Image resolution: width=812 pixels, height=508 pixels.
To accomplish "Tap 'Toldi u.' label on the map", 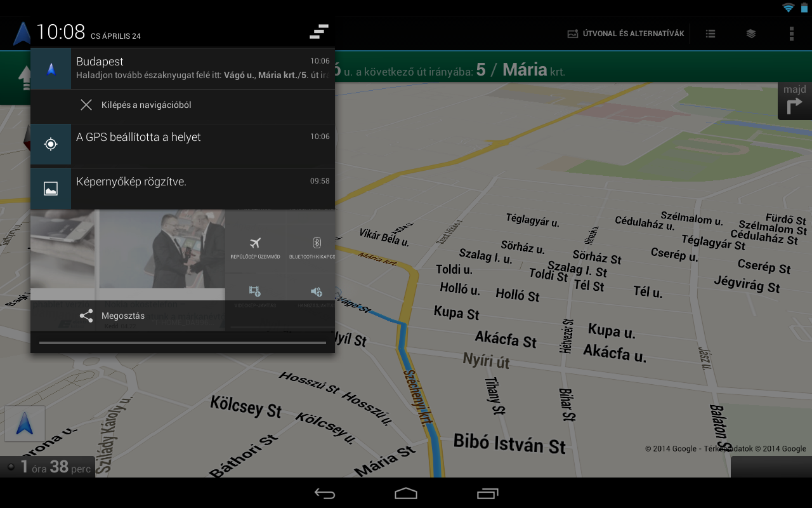I will [454, 269].
